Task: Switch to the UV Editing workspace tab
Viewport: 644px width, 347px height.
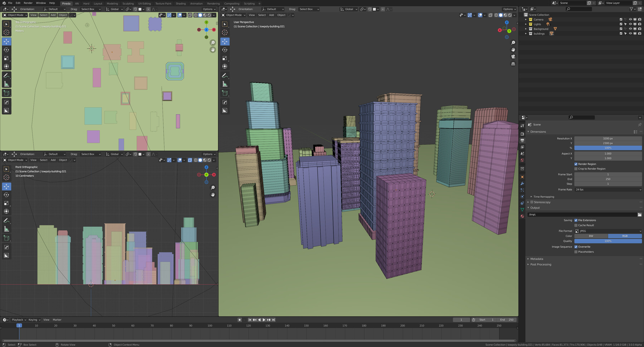Action: tap(145, 3)
